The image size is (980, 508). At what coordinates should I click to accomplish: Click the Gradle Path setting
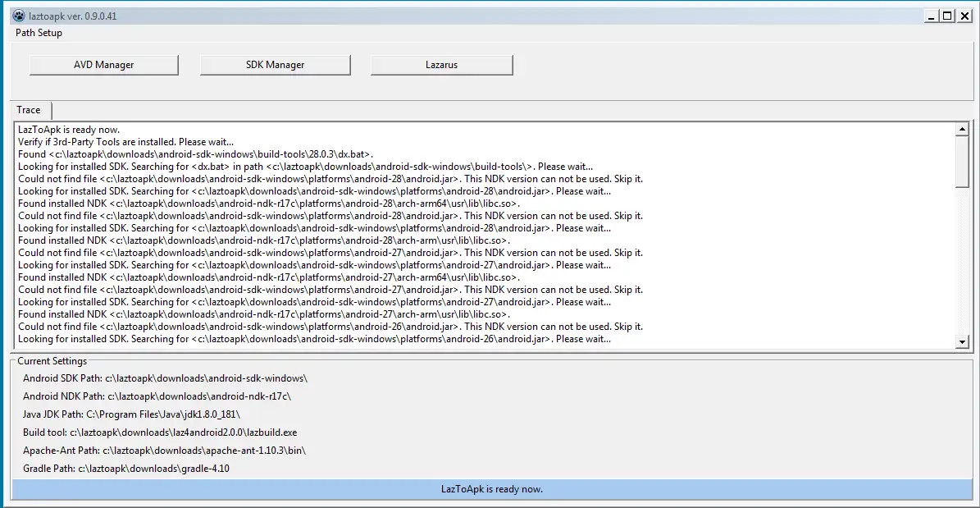coord(126,469)
